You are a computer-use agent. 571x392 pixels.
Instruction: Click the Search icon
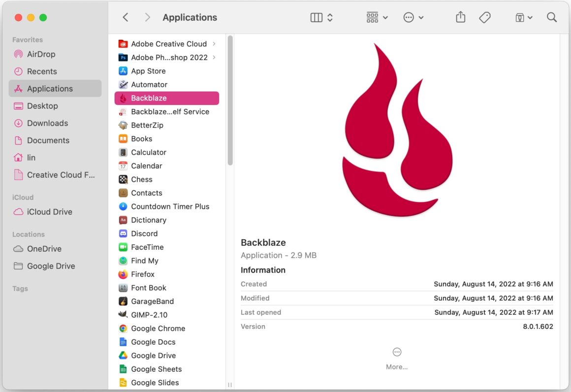tap(551, 17)
